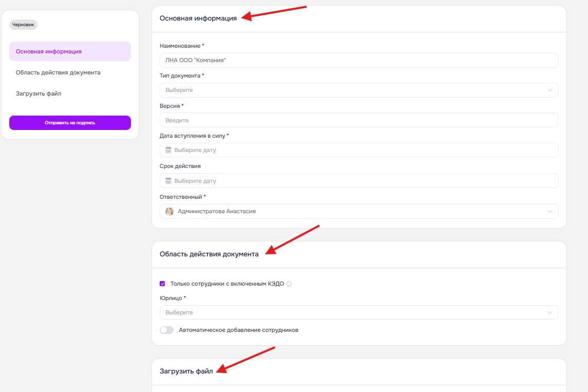The image size is (588, 392).
Task: Click the calendar icon in Срок действия field
Action: [x=168, y=181]
